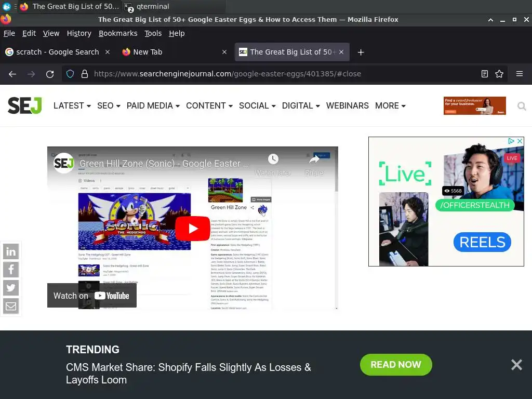
Task: Share article on Facebook
Action: pos(11,270)
